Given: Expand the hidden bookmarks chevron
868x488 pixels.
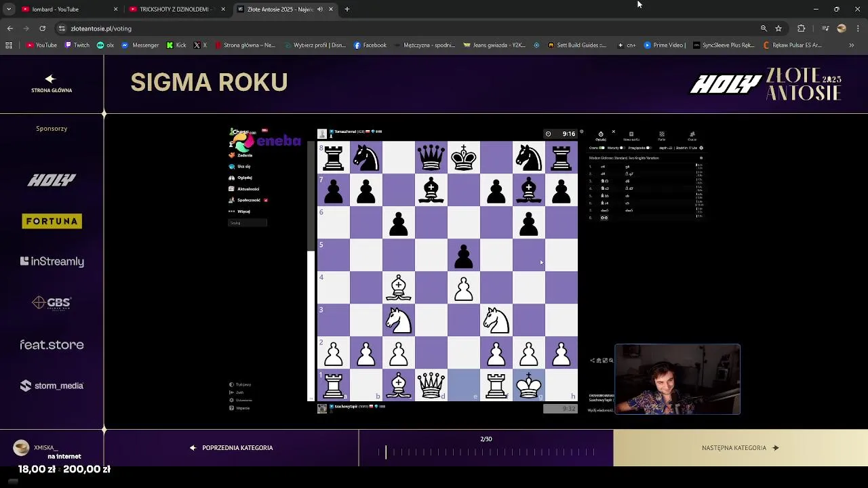Looking at the screenshot, I should coord(852,45).
